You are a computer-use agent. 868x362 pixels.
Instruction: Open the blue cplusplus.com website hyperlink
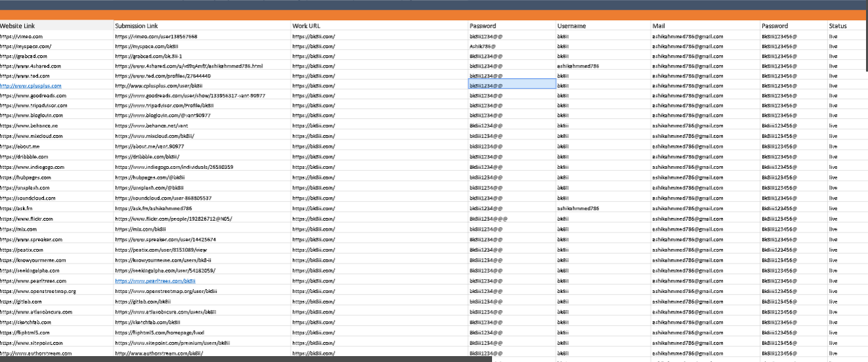[31, 86]
